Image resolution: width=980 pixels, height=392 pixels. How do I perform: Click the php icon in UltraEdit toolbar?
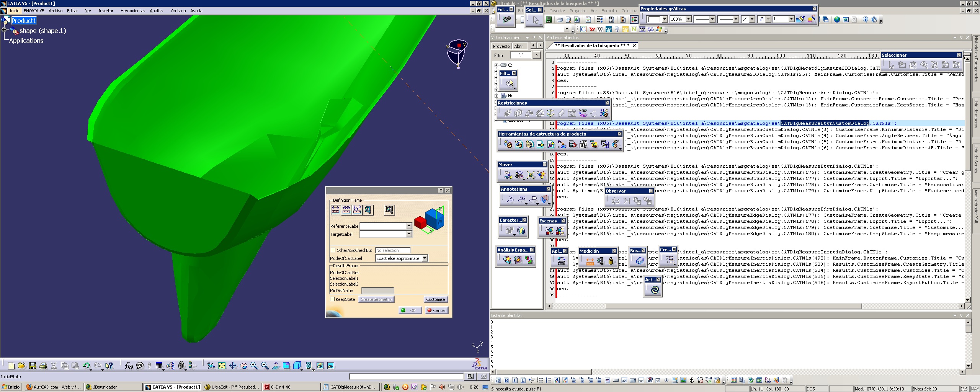[x=642, y=29]
